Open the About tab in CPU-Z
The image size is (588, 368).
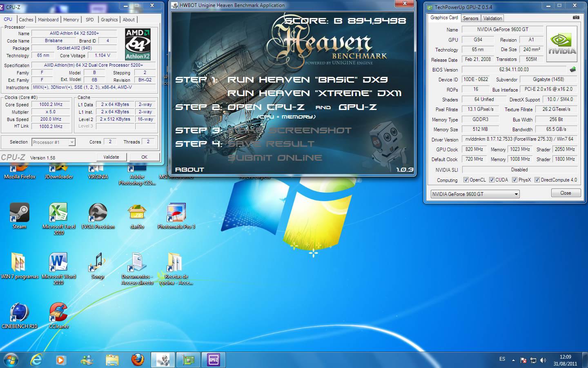pyautogui.click(x=129, y=20)
